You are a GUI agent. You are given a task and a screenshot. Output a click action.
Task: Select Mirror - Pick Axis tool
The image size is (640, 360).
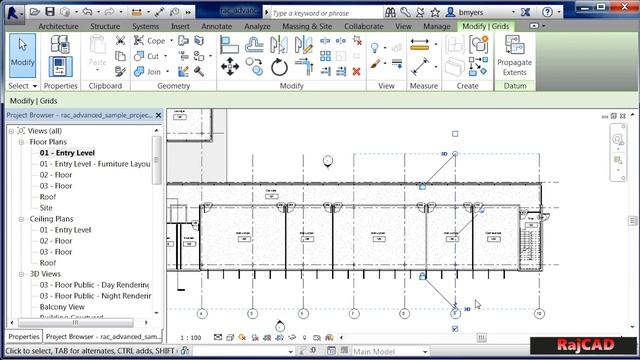[279, 44]
